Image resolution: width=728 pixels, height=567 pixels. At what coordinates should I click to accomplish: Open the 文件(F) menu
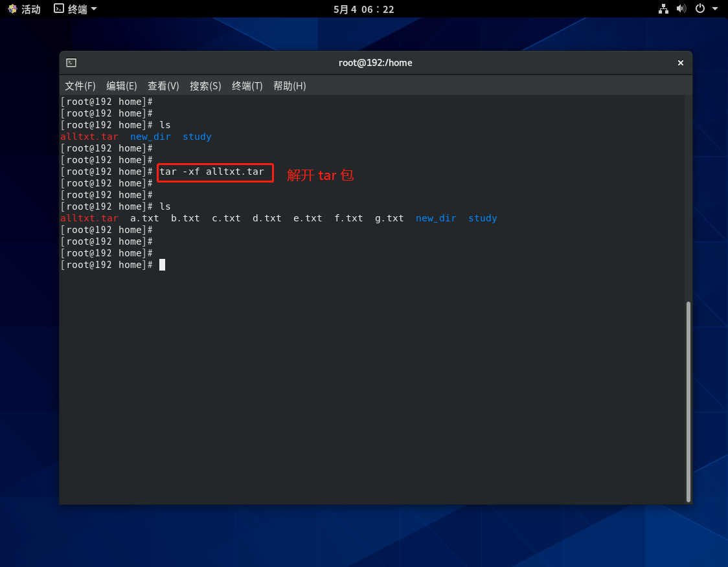(80, 86)
